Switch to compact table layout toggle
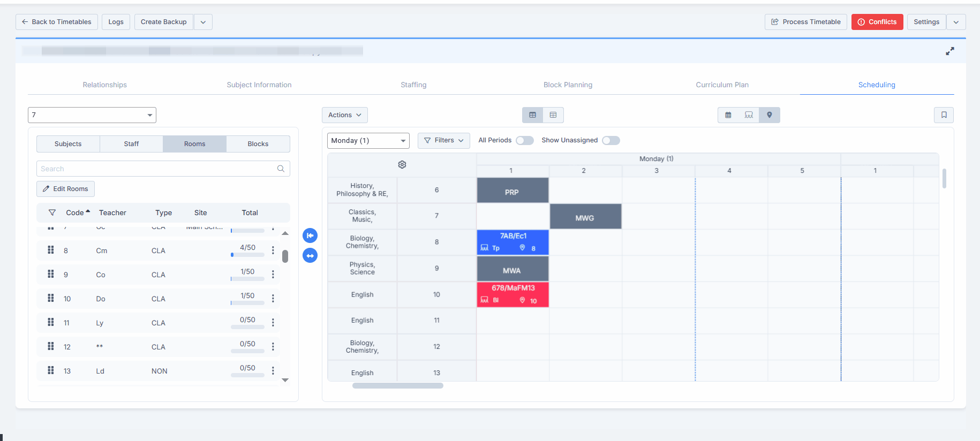The width and height of the screenshot is (980, 441). pyautogui.click(x=553, y=115)
